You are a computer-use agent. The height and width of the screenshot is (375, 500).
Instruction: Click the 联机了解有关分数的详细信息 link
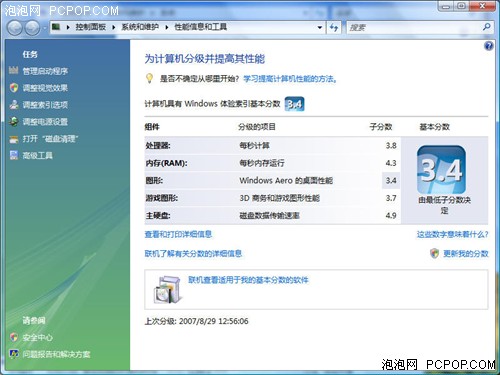coord(193,254)
